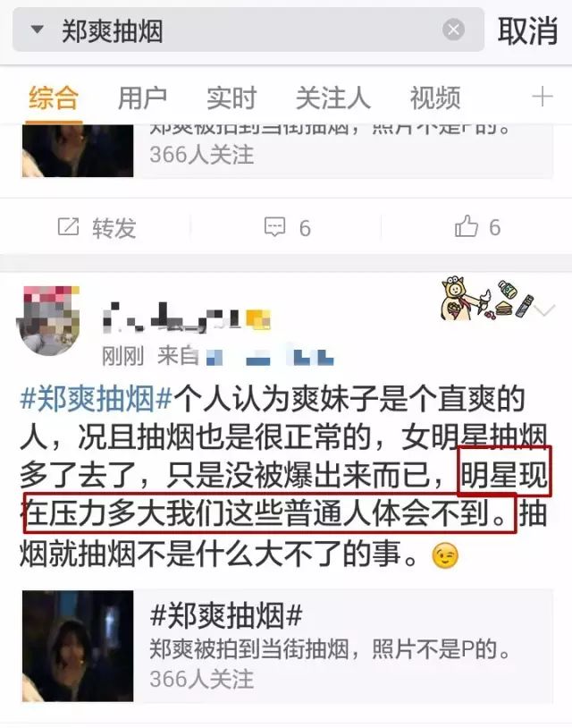572x728 pixels.
Task: Switch to the 用户 tab
Action: pos(142,98)
